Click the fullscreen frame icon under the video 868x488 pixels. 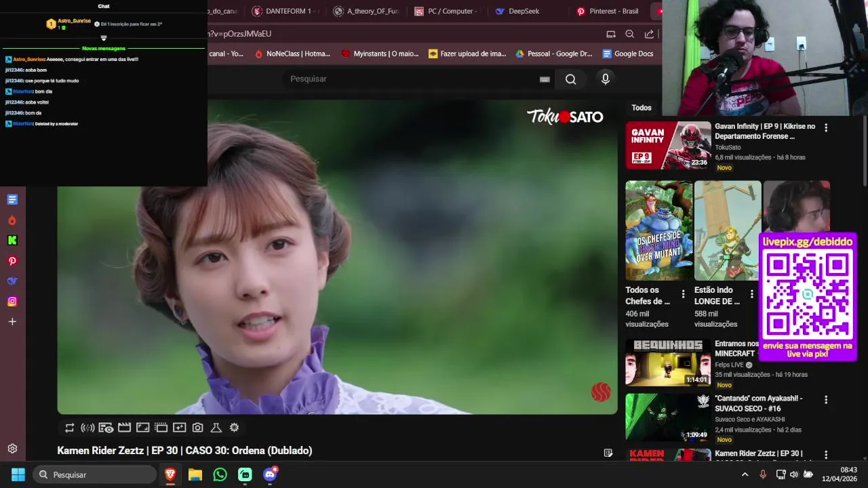[x=142, y=428]
